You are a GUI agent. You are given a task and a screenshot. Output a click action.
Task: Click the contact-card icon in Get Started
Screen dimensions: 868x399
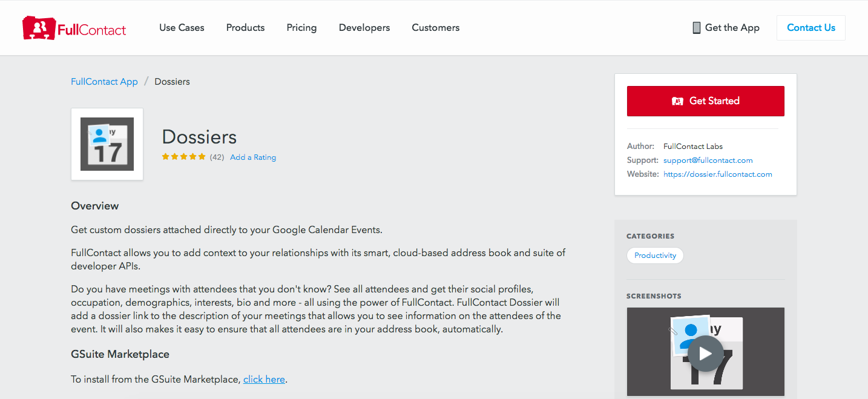[x=678, y=101]
